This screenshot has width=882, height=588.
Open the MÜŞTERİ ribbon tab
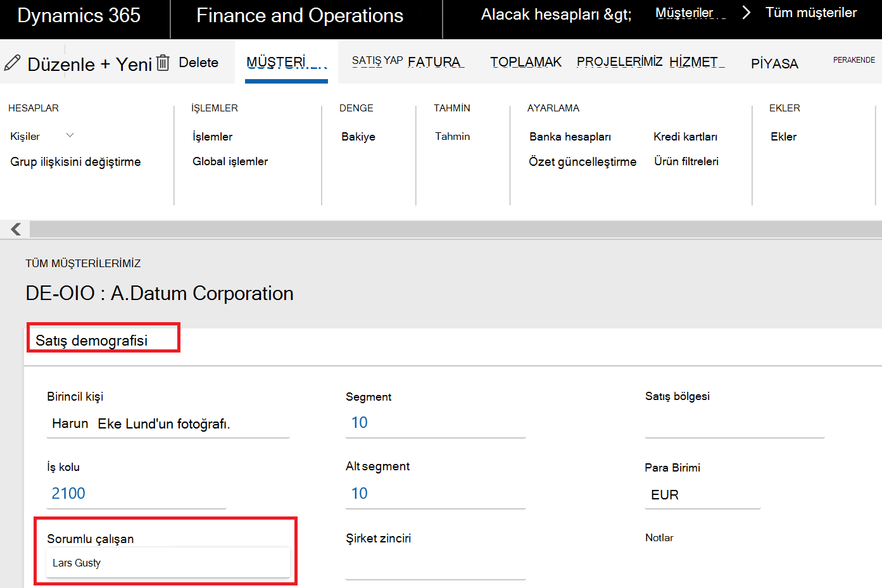tap(286, 63)
